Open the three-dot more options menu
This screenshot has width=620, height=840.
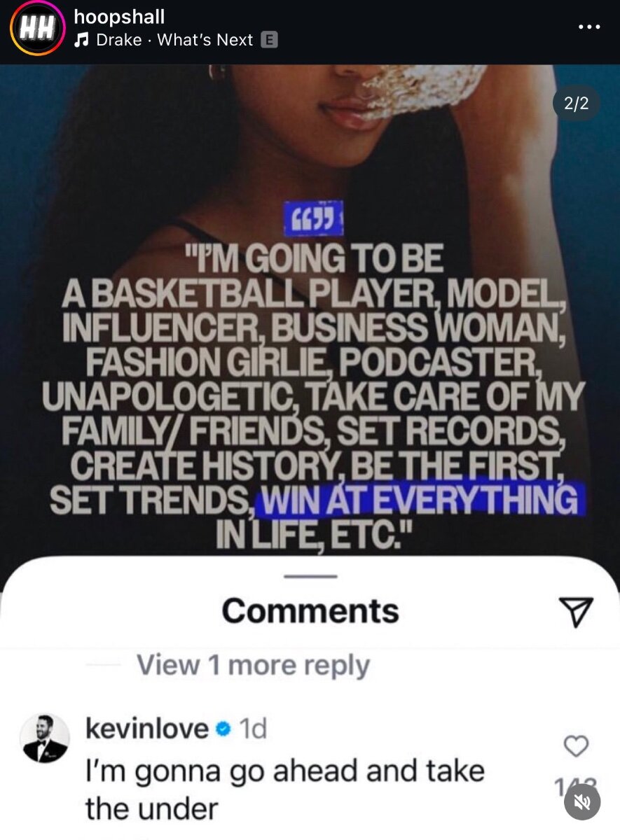coord(588,26)
